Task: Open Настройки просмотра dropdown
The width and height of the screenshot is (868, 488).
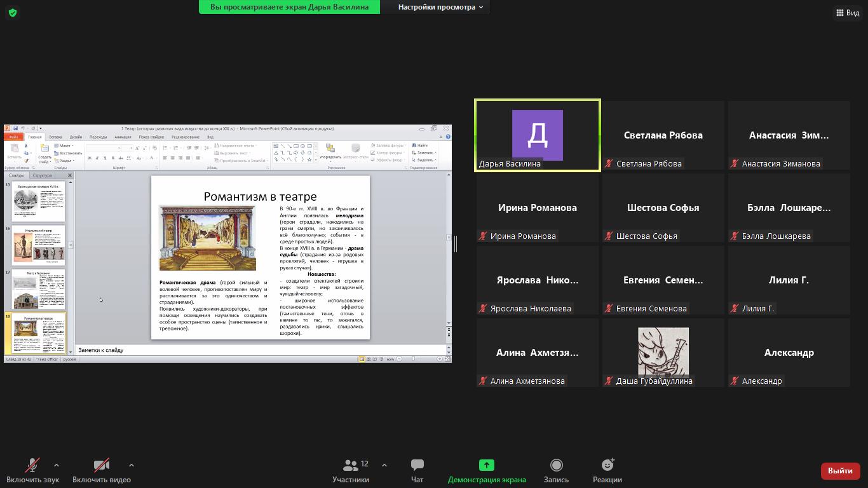Action: pyautogui.click(x=440, y=7)
